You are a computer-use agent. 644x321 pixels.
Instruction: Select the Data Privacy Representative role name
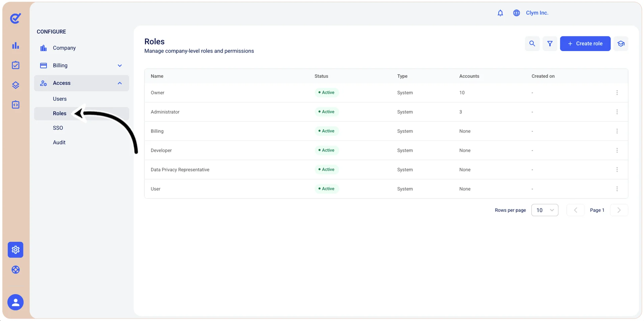[x=180, y=170]
